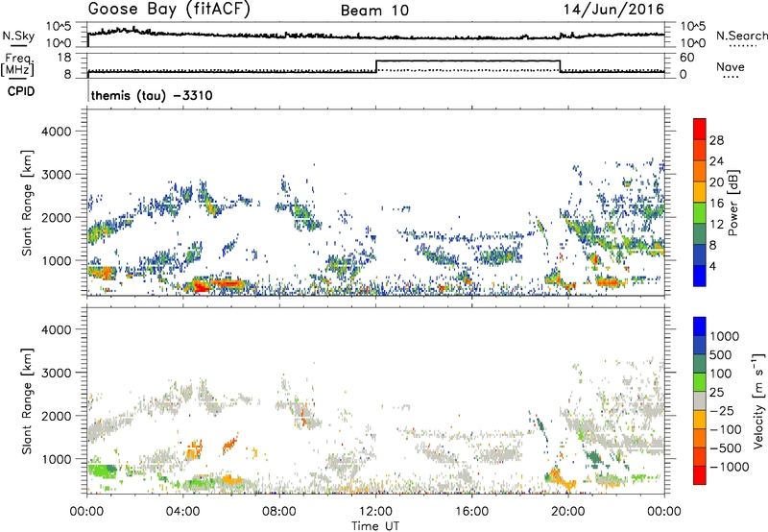Pick the dark blue 500-1000 Velocity segment
Image resolution: width=768 pixels, height=532 pixels.
point(700,345)
